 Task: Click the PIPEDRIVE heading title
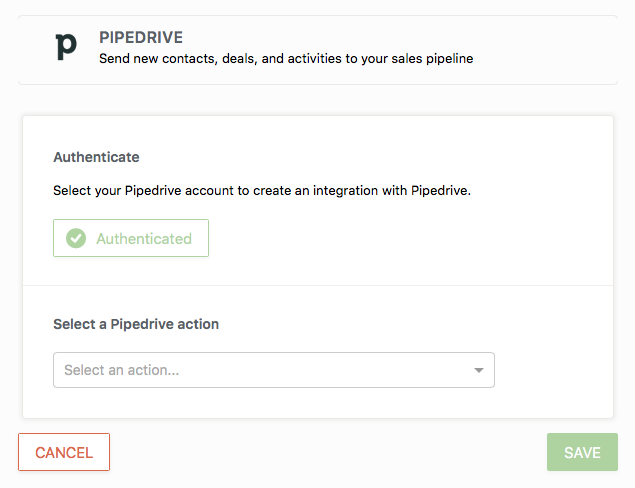(x=141, y=37)
